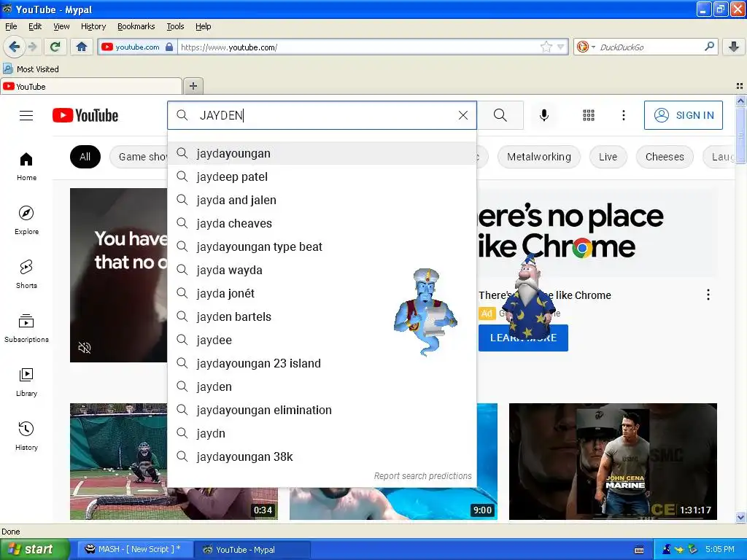Go to the browser home page
747x560 pixels.
[82, 47]
